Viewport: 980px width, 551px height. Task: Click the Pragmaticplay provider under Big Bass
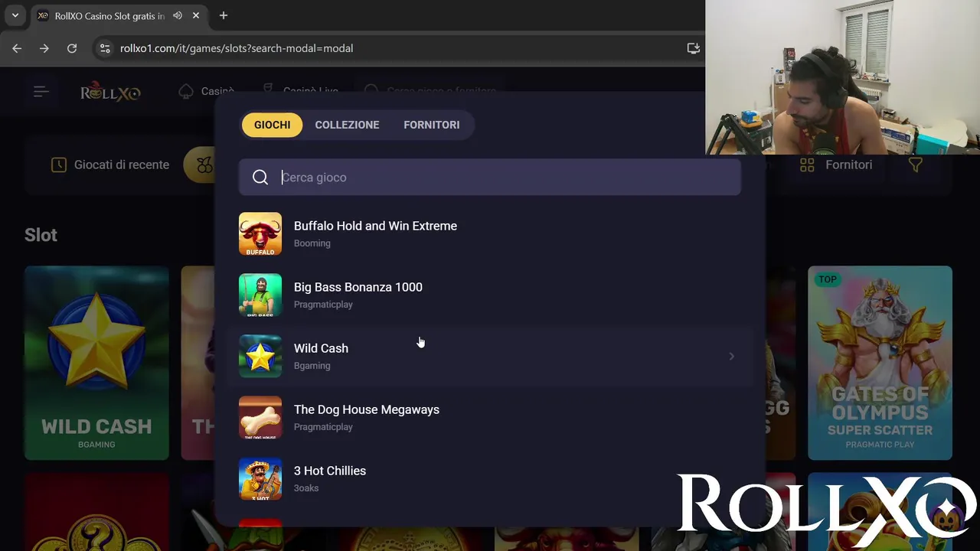click(x=323, y=305)
